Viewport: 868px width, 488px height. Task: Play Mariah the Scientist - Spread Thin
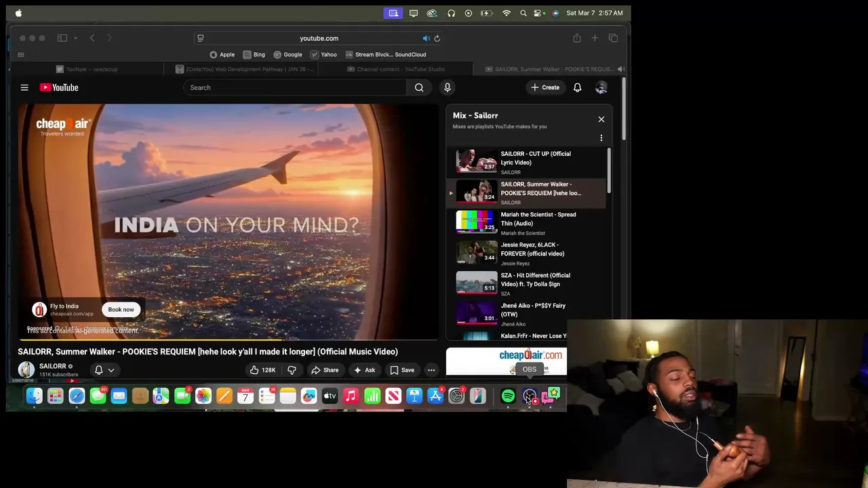click(527, 223)
